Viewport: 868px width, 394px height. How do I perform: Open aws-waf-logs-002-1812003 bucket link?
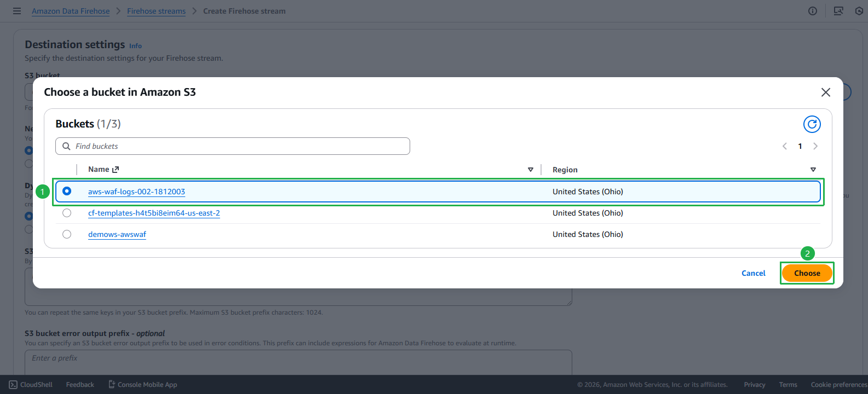point(136,192)
